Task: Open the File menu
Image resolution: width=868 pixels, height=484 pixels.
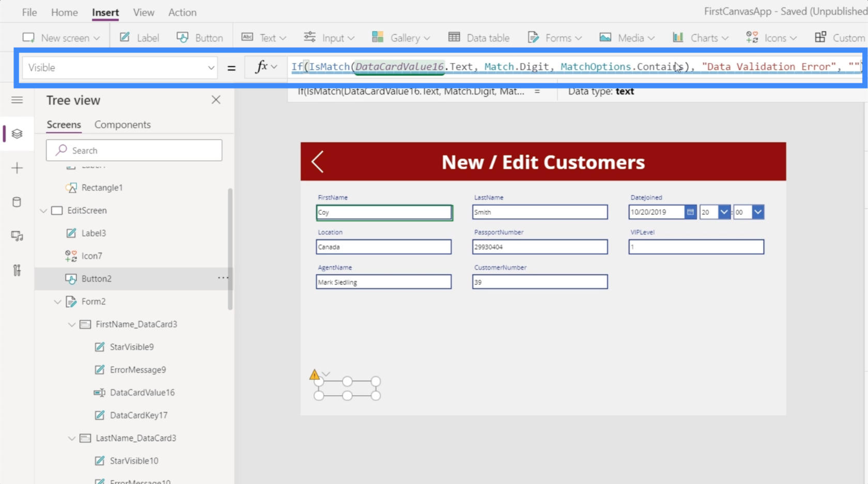Action: point(29,12)
